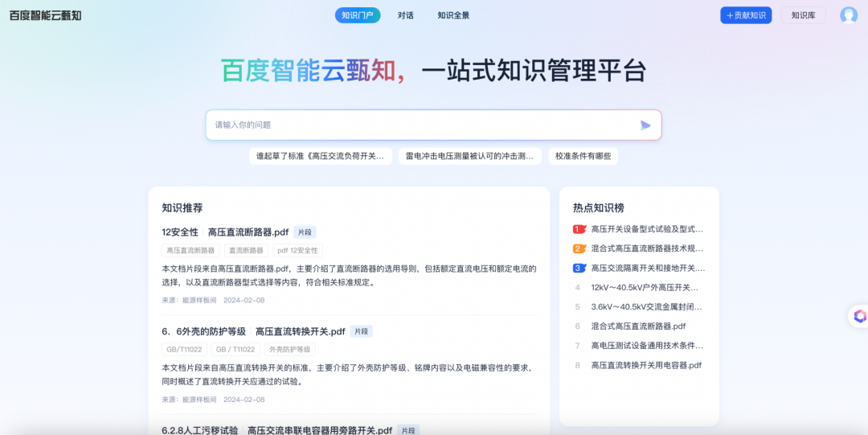Click the GB/T11022 tag without spaces
The height and width of the screenshot is (435, 868).
click(x=185, y=349)
